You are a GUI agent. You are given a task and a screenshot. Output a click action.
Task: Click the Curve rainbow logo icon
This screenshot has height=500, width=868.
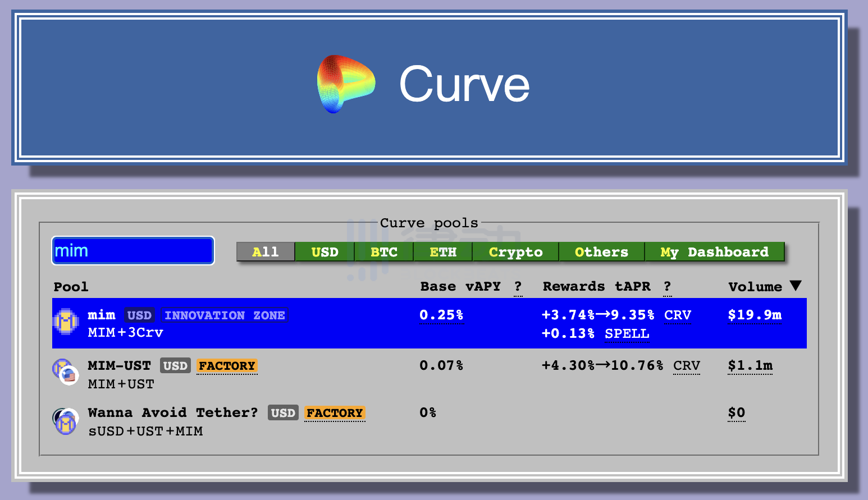(346, 84)
